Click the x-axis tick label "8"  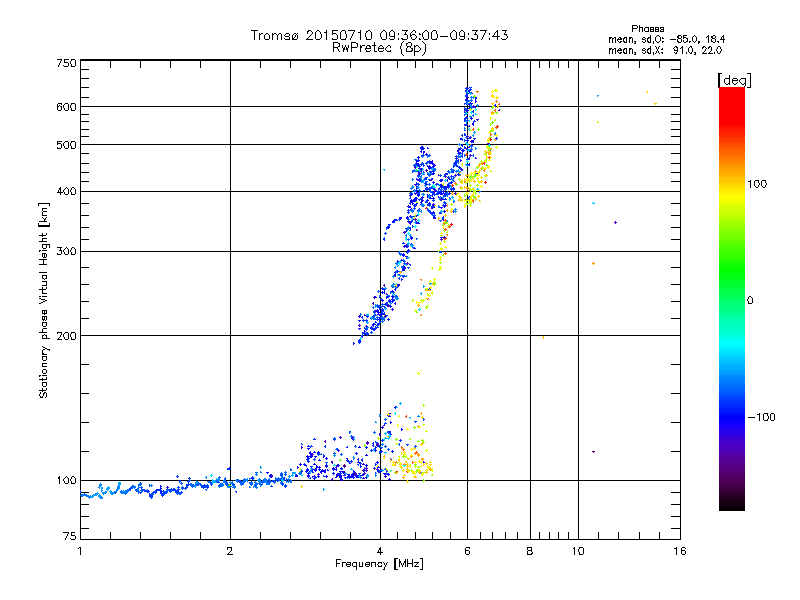click(530, 551)
